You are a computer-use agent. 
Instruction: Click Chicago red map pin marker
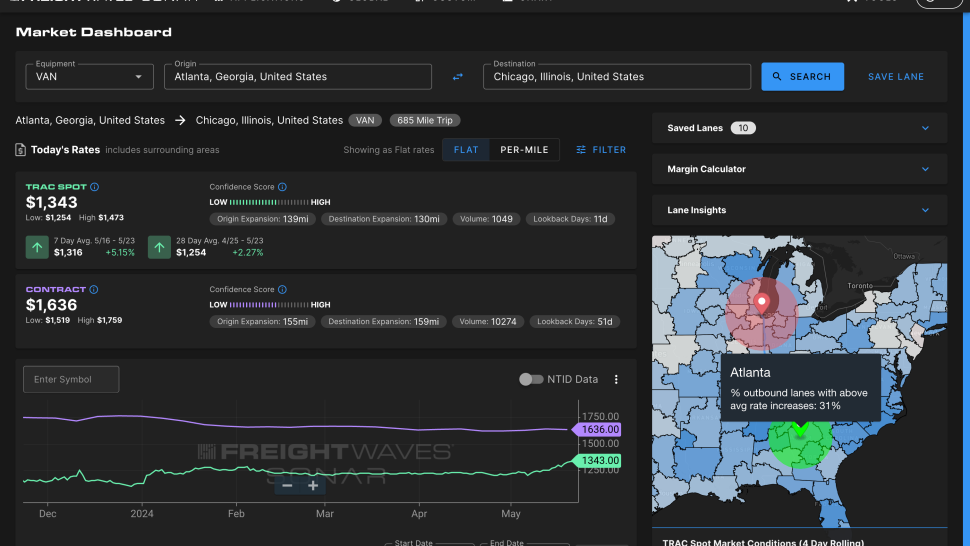click(762, 304)
